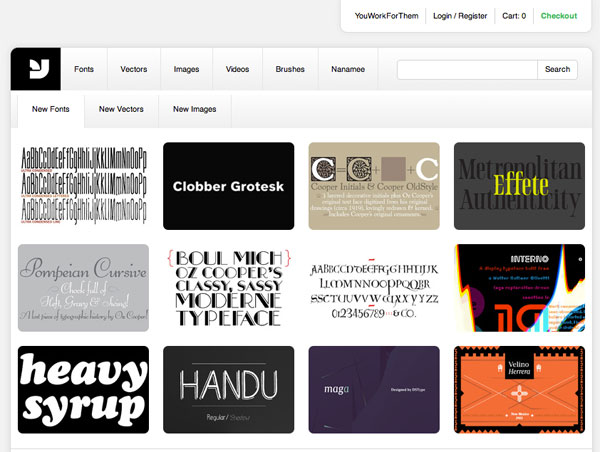Open the Pompeian Cursive font thumbnail

(x=83, y=288)
